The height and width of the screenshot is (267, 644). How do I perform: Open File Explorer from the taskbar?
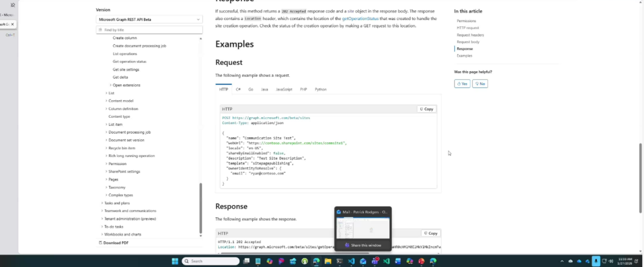(x=328, y=261)
